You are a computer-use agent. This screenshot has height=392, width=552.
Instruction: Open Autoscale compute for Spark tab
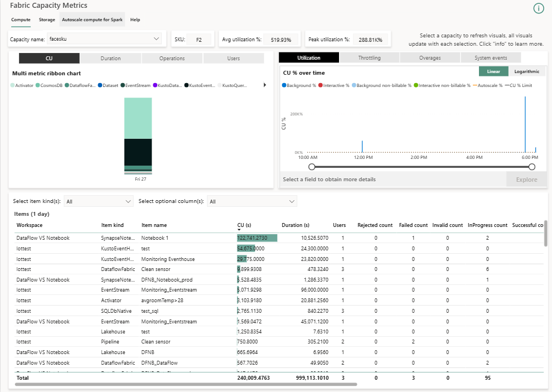coord(92,20)
